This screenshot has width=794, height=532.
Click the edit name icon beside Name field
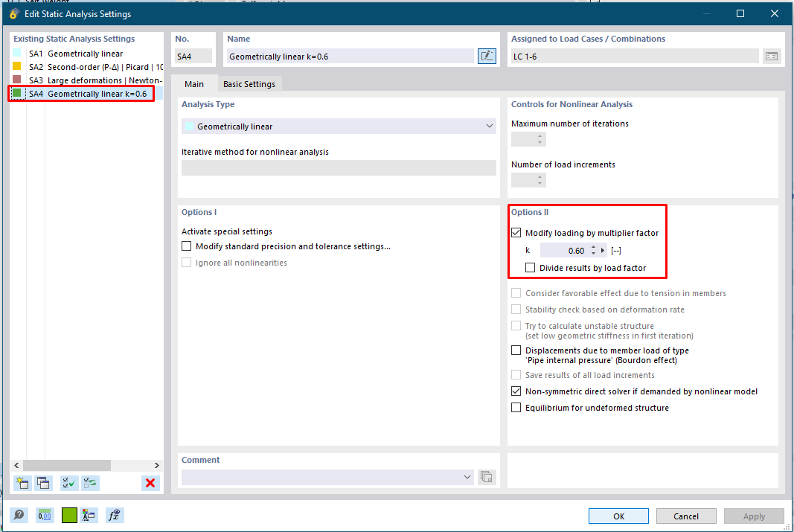pos(487,57)
